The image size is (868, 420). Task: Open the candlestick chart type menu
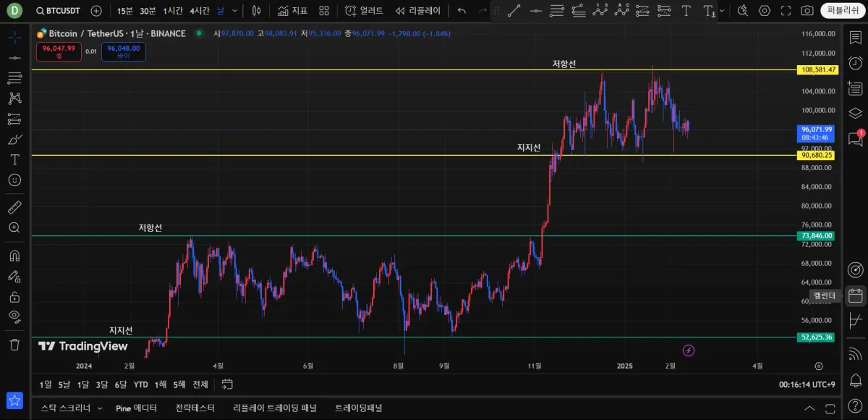(x=255, y=11)
